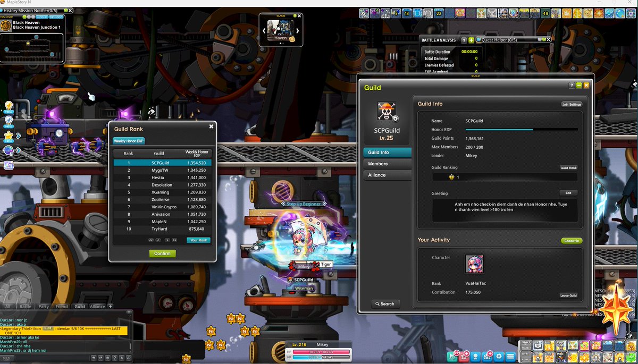Open the community people menu icon
Viewport: 638px width, 364px height.
[488, 356]
